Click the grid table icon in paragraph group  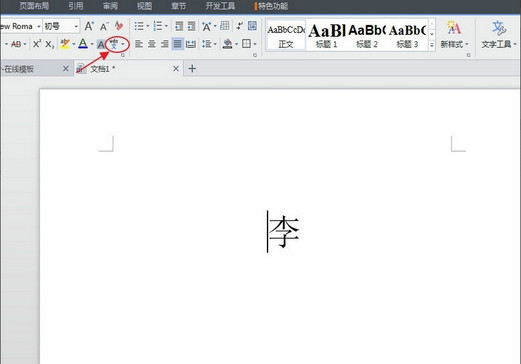[225, 26]
